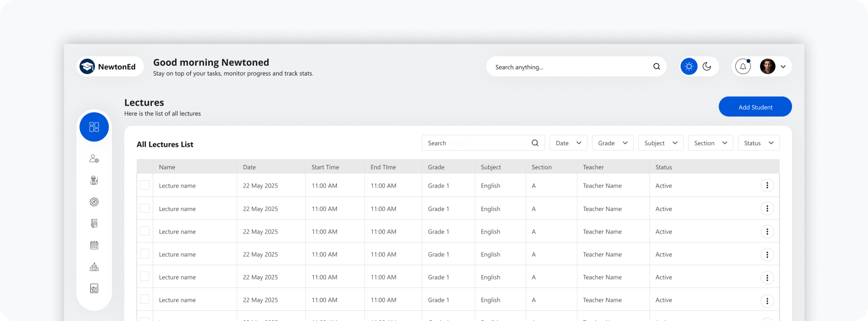This screenshot has height=321, width=868.
Task: Open the Subject filter dropdown
Action: pos(661,143)
